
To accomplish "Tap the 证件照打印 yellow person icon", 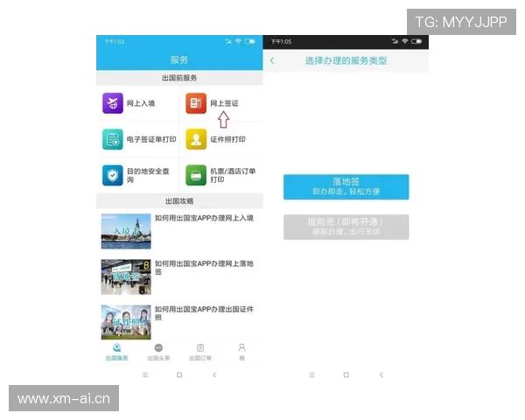I will click(x=196, y=139).
